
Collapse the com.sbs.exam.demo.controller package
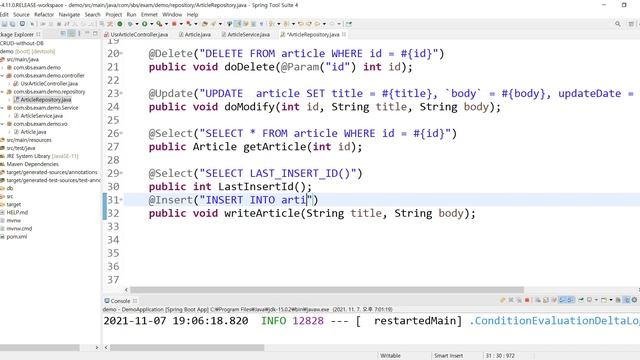pyautogui.click(x=2, y=76)
